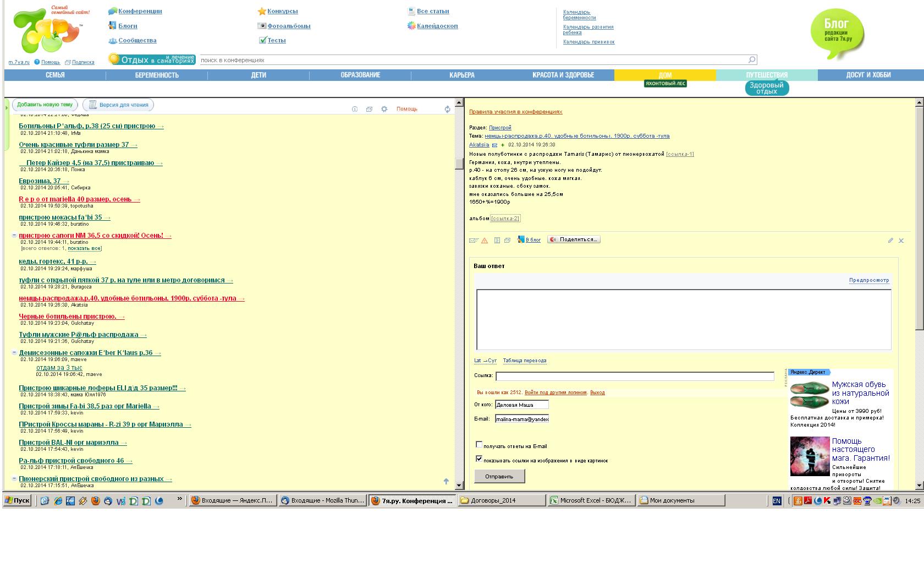Enable 'получать ответы на E-mail' checkbox
Image resolution: width=924 pixels, height=578 pixels.
tap(479, 445)
